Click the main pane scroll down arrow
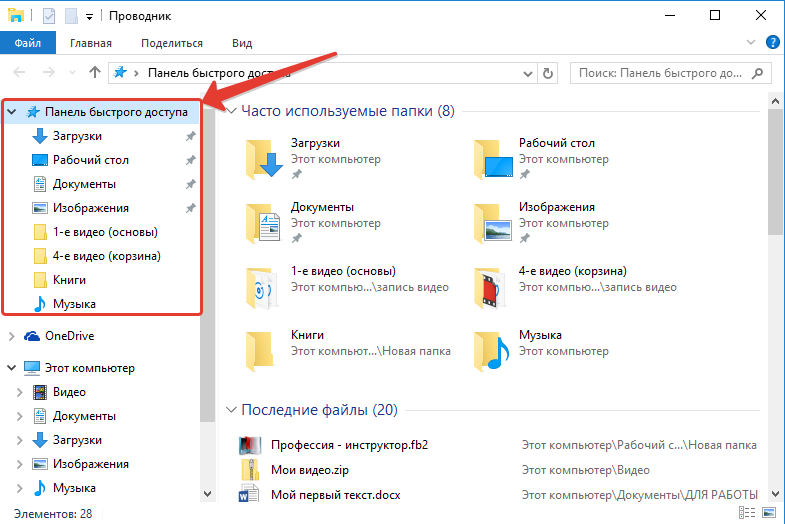The height and width of the screenshot is (524, 785). 775,494
